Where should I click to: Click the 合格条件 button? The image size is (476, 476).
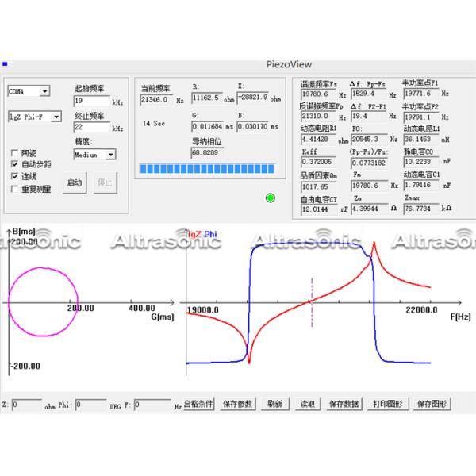click(198, 404)
